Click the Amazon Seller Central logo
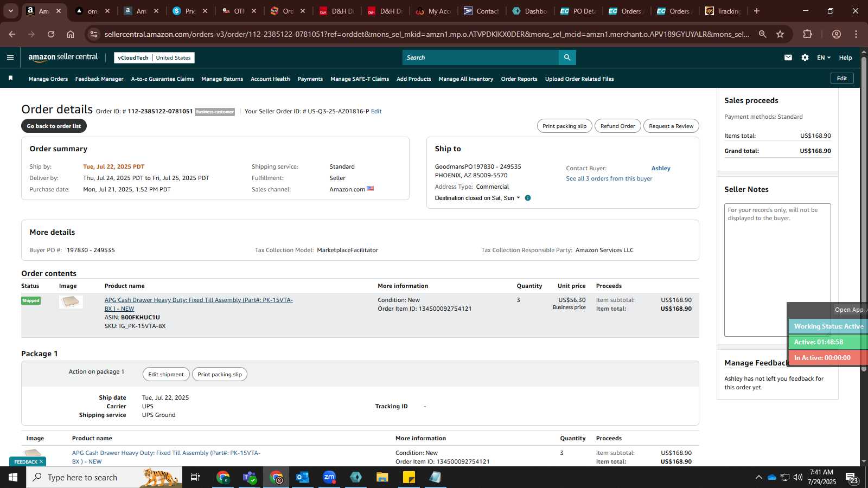The image size is (868, 488). coord(63,57)
